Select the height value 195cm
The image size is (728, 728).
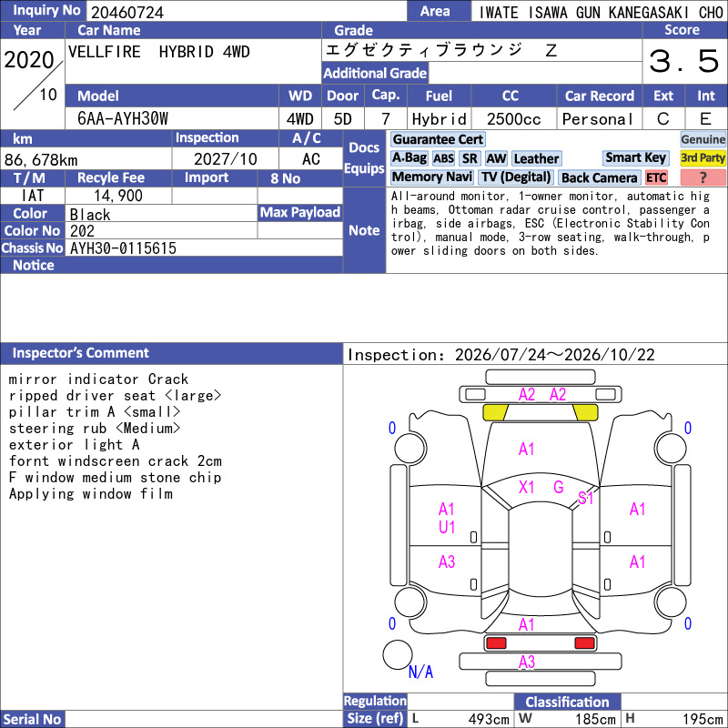(x=702, y=719)
